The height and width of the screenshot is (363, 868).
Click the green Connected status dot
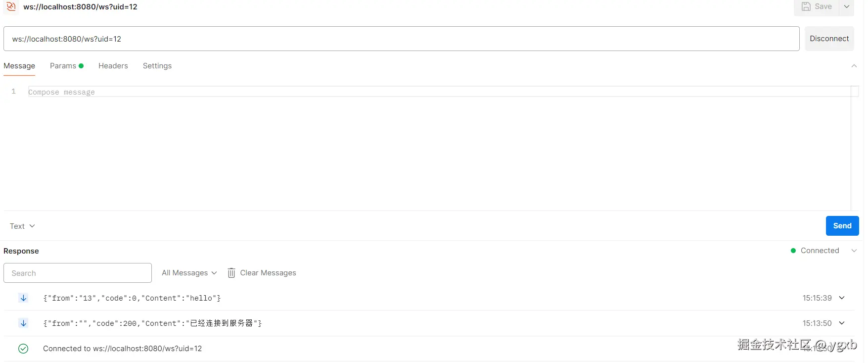(x=793, y=251)
